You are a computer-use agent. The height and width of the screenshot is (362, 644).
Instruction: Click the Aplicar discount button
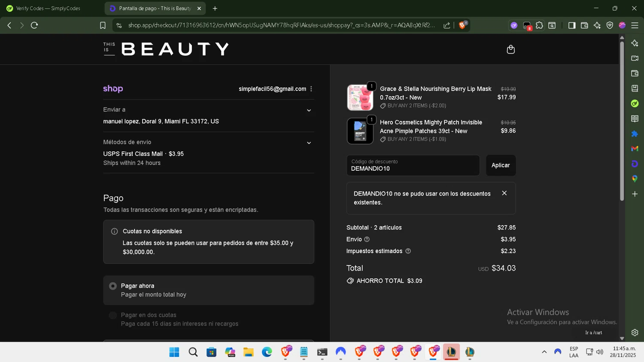(501, 165)
